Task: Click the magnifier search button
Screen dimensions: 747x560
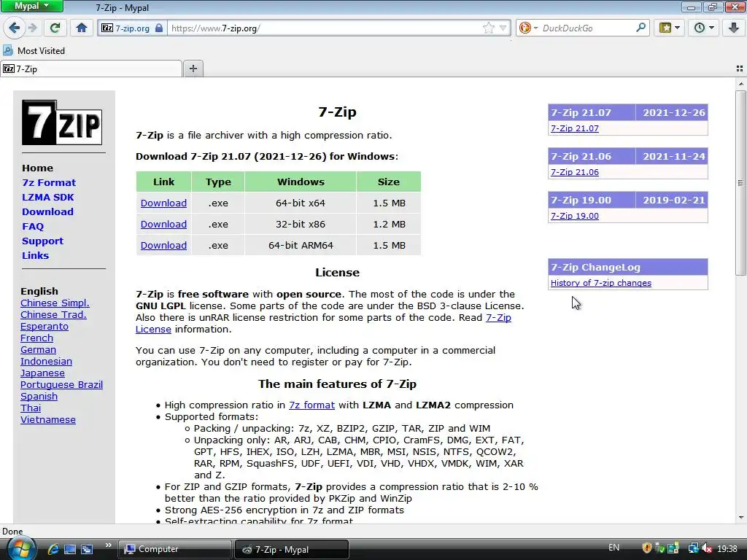Action: click(641, 28)
